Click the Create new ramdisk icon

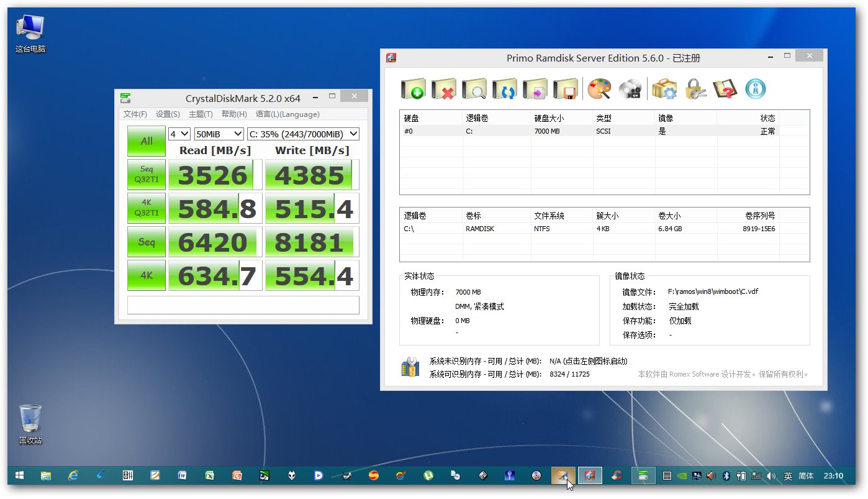tap(414, 89)
